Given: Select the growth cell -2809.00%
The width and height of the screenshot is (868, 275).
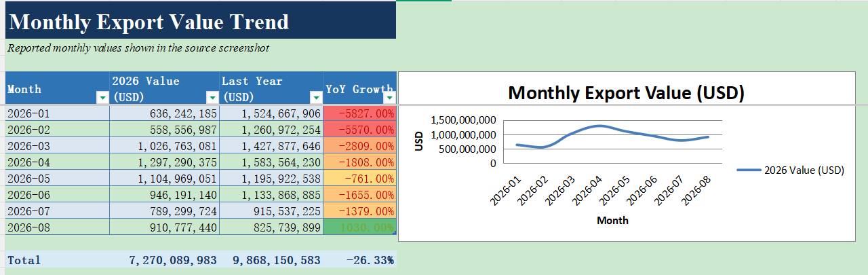Looking at the screenshot, I should [360, 146].
